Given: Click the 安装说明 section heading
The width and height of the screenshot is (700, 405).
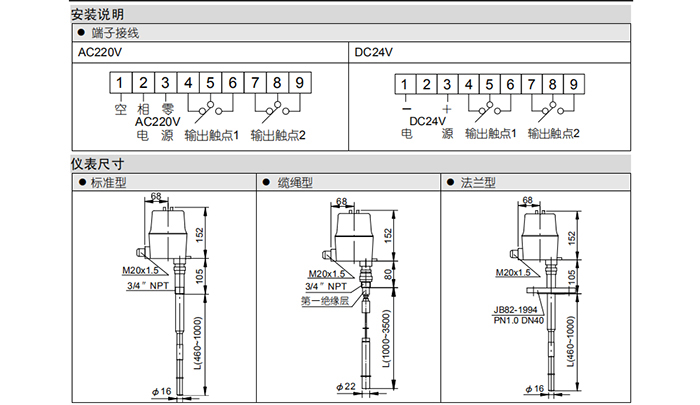Looking at the screenshot, I should (x=97, y=15).
